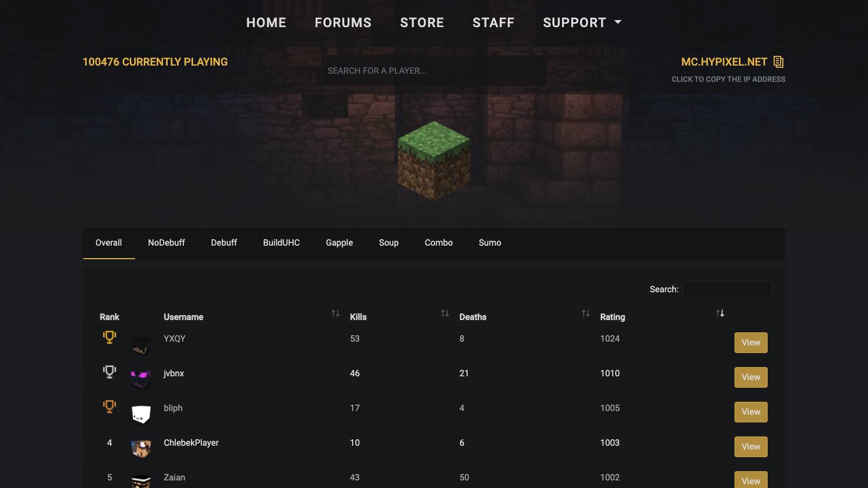Sort table by Deaths arrows
868x488 pixels.
click(585, 313)
